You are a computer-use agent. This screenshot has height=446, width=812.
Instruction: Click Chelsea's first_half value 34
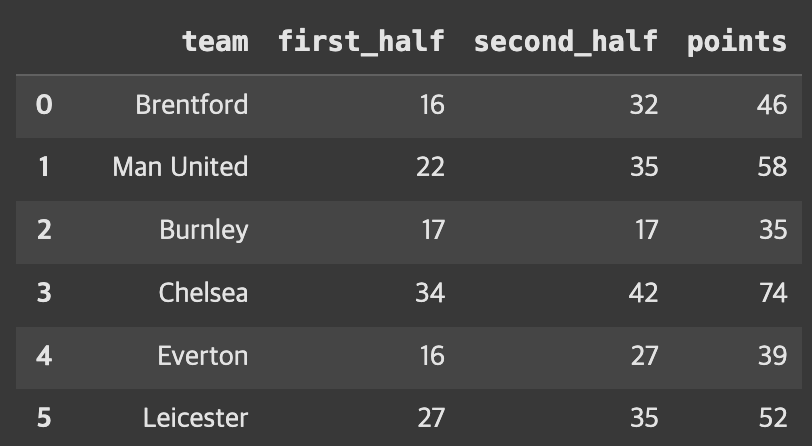430,293
